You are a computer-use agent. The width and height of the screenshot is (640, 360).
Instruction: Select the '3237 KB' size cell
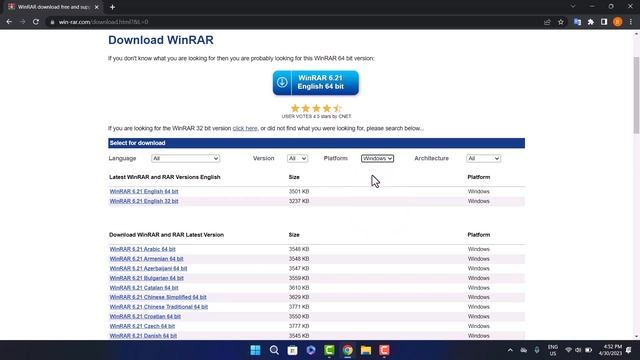pos(299,201)
